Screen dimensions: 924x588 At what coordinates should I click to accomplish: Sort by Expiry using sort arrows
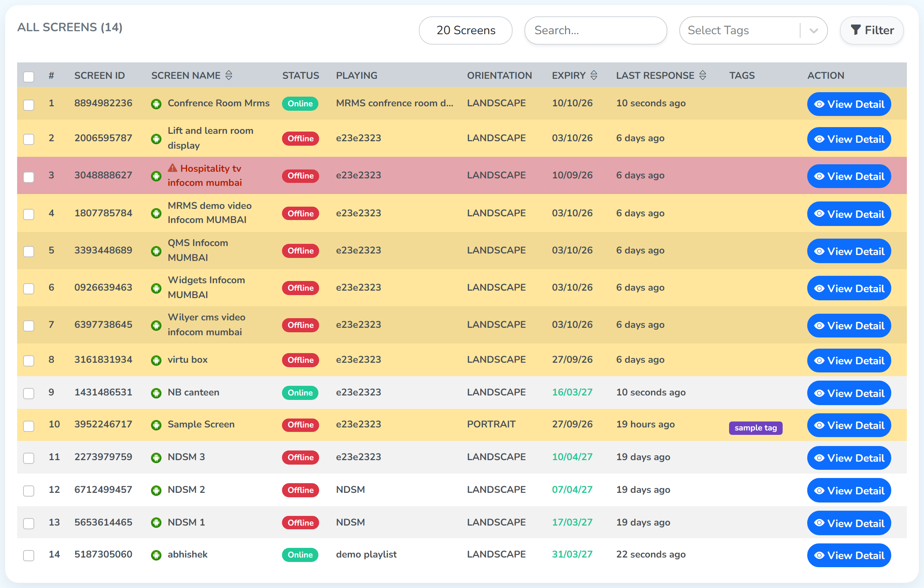coord(594,75)
